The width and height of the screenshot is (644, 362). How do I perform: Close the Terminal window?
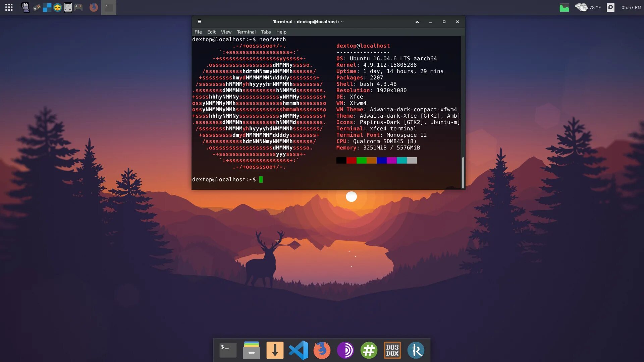(x=458, y=22)
